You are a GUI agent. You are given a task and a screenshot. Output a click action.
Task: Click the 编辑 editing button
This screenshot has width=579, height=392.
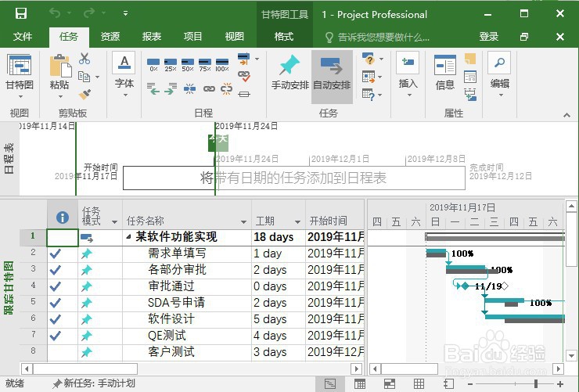[x=500, y=74]
